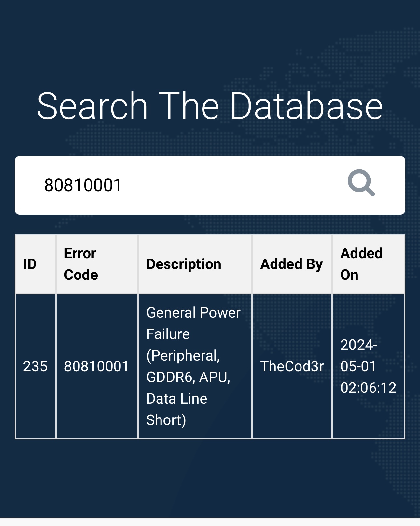Click the word Database in the heading
The width and height of the screenshot is (420, 526).
306,106
